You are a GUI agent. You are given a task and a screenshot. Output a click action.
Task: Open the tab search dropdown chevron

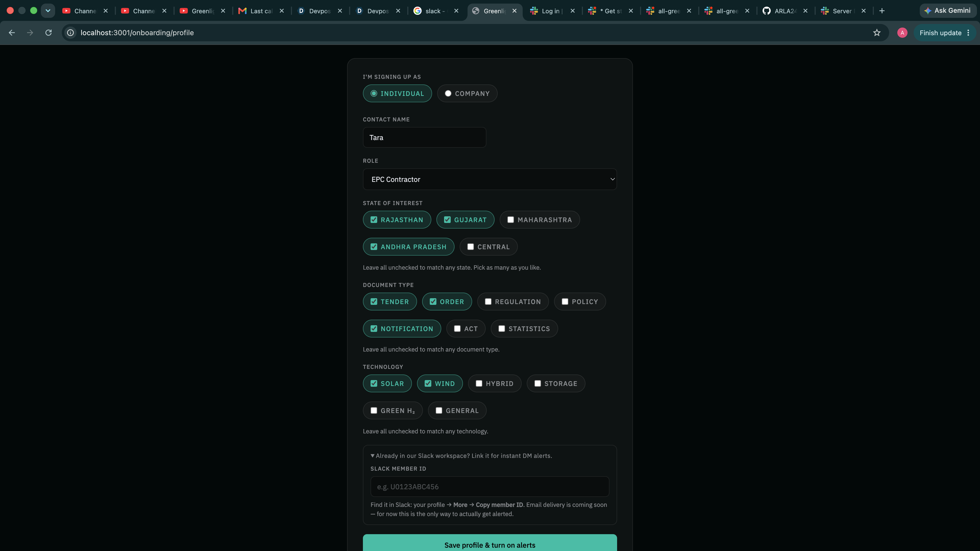(48, 11)
